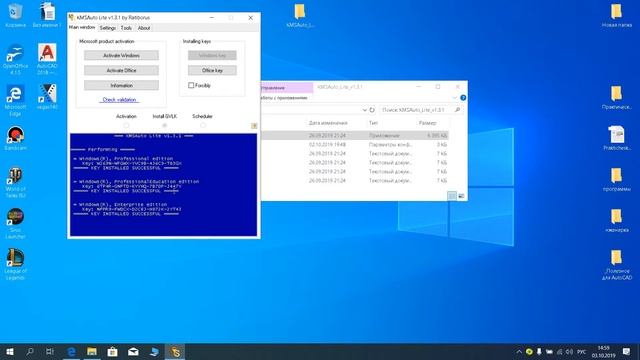This screenshot has width=640, height=360.
Task: Click the Activate Office button
Action: (121, 70)
